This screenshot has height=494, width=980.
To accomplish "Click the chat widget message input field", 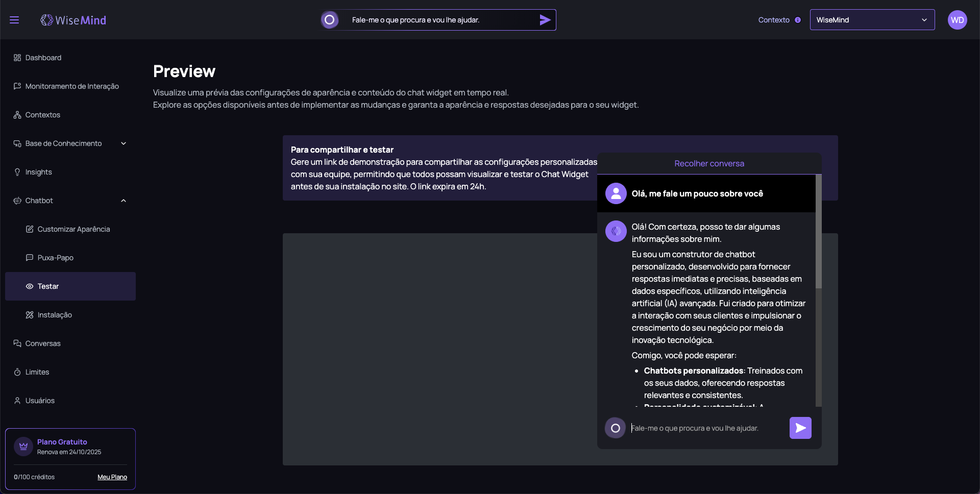I will [707, 428].
